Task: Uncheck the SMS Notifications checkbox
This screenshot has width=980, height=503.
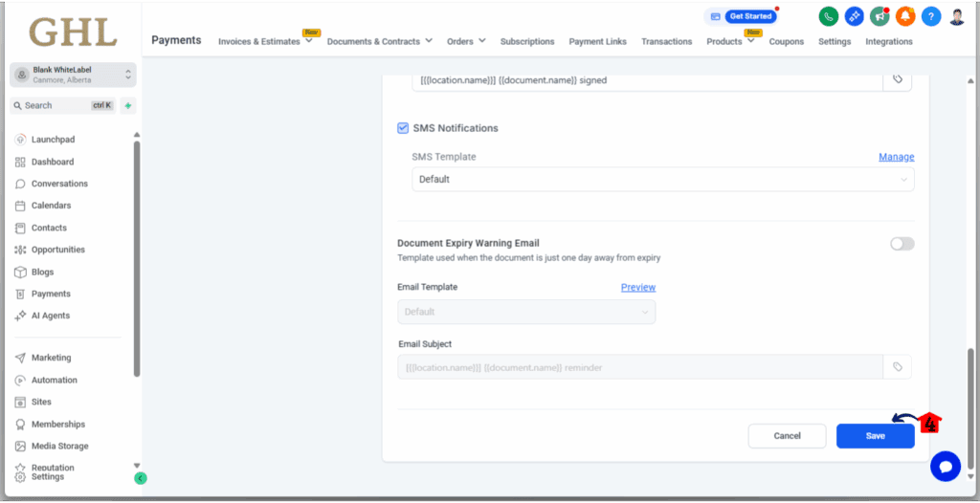Action: tap(403, 128)
